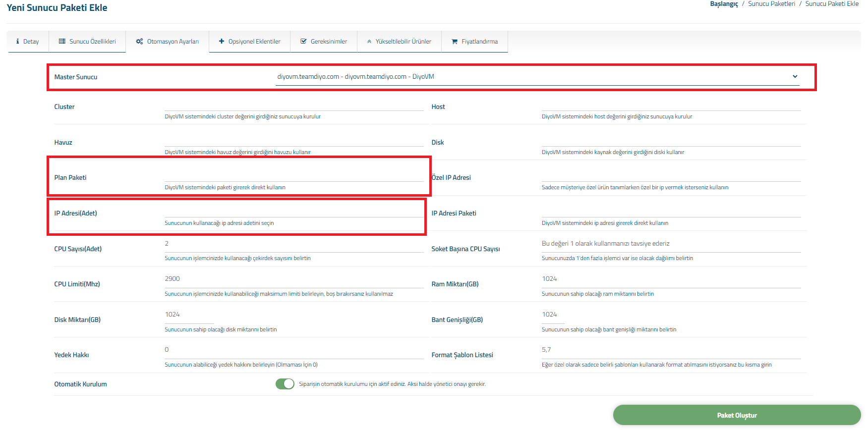Switch to Sunucu Özellikleri tab
Screen dimensions: 868x430
pos(87,42)
